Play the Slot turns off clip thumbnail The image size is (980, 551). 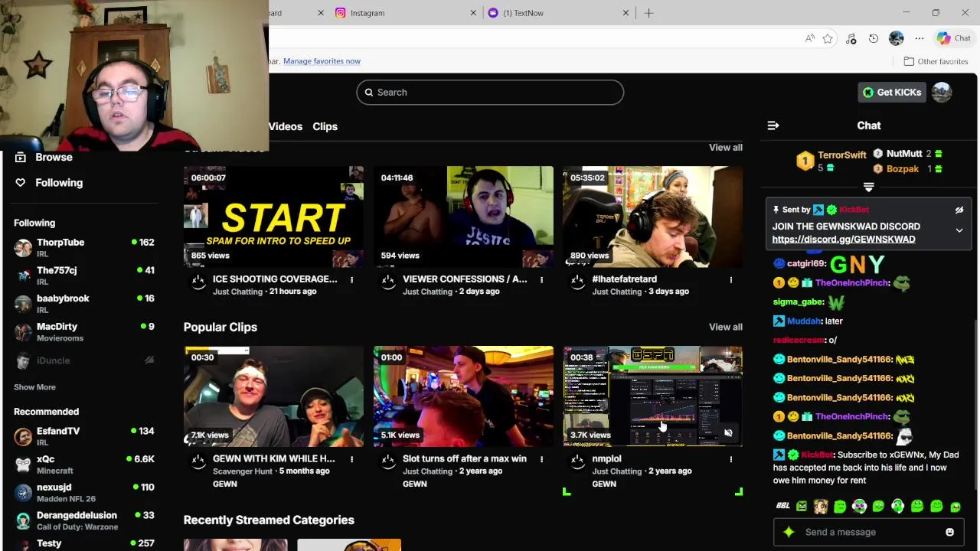tap(463, 396)
